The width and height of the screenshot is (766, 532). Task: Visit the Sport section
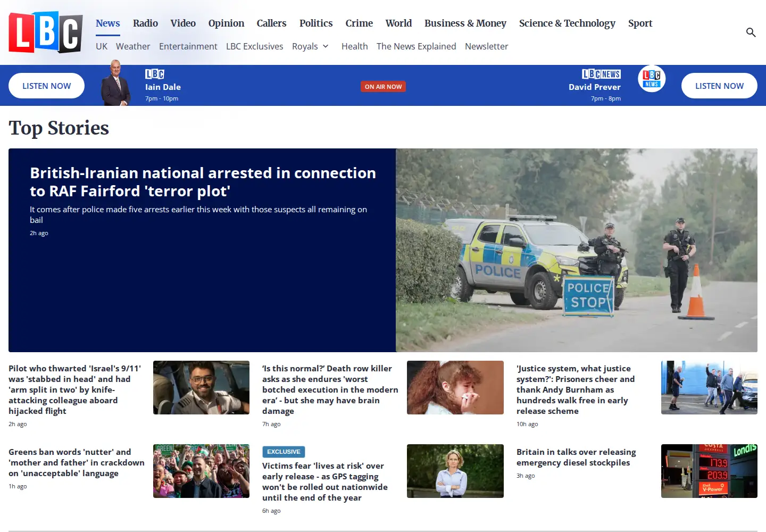click(640, 23)
